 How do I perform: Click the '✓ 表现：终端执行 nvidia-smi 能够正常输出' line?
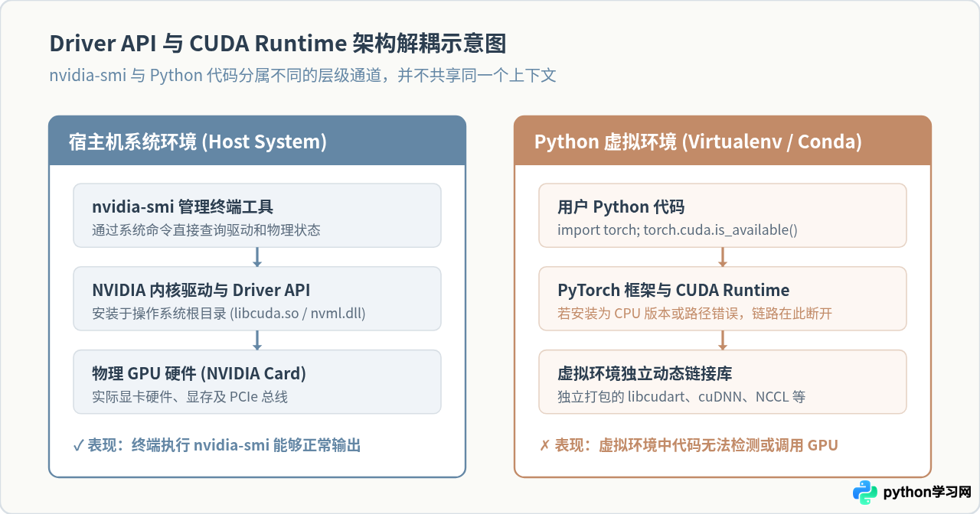click(217, 445)
